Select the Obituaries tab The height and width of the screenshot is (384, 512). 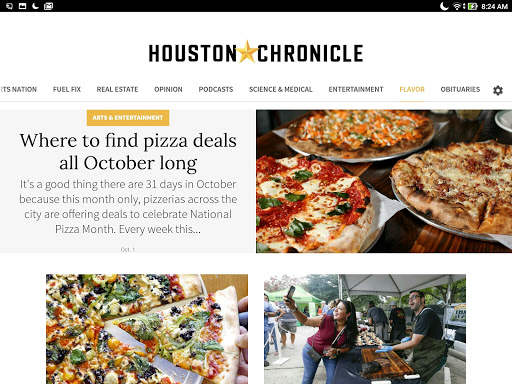tap(460, 89)
